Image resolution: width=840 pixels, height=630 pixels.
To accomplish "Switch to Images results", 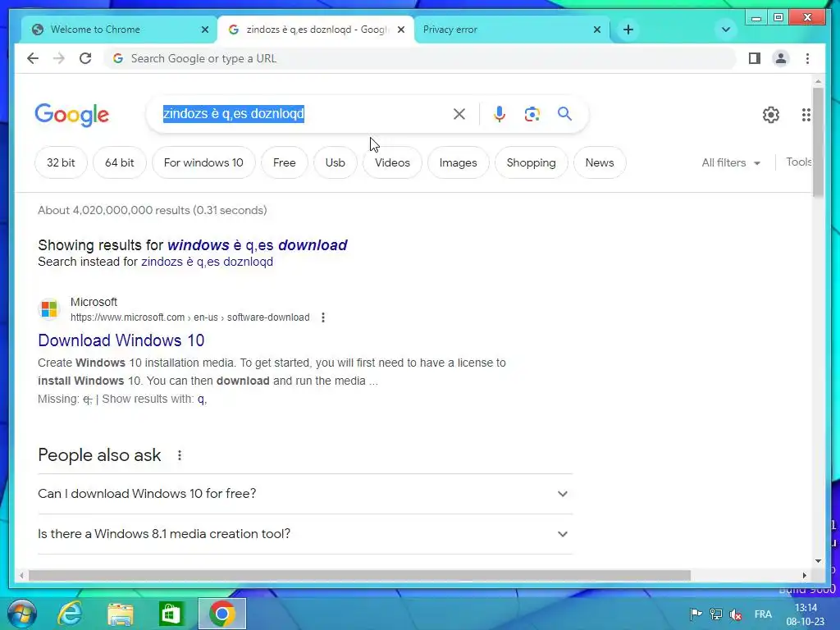I will tap(458, 162).
